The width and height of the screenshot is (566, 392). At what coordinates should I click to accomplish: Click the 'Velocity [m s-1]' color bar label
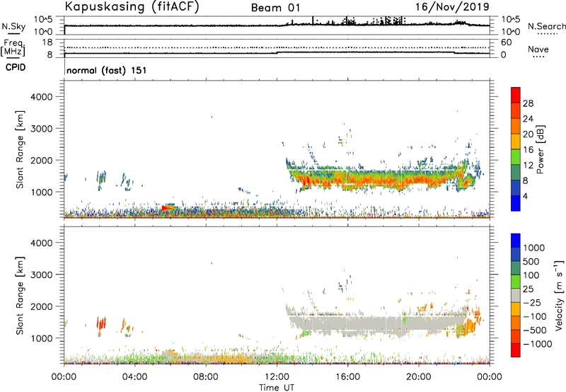(x=559, y=295)
